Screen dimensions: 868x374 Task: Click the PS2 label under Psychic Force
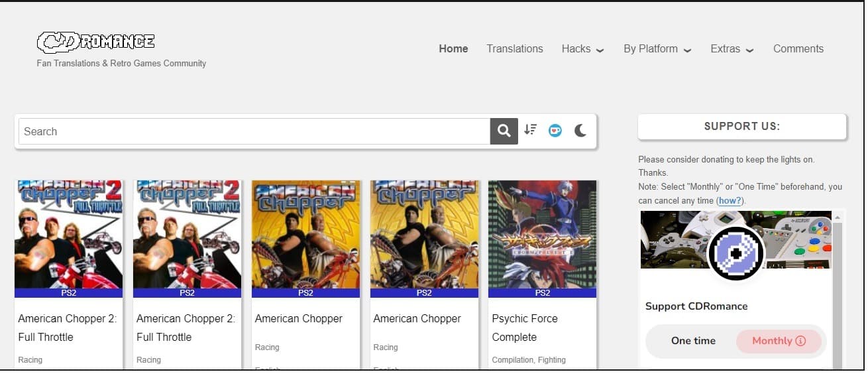click(x=542, y=292)
